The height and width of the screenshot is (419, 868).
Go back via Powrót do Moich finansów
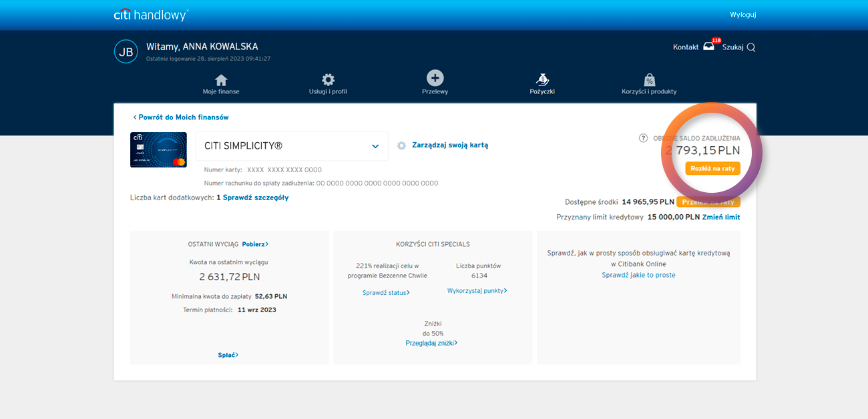pos(181,117)
